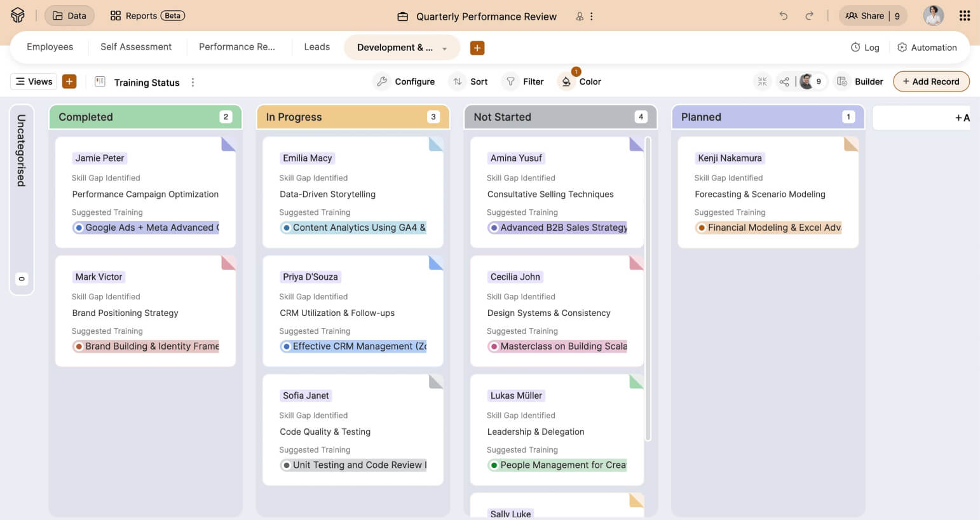Click the undo arrow icon
This screenshot has height=520, width=980.
(x=783, y=16)
